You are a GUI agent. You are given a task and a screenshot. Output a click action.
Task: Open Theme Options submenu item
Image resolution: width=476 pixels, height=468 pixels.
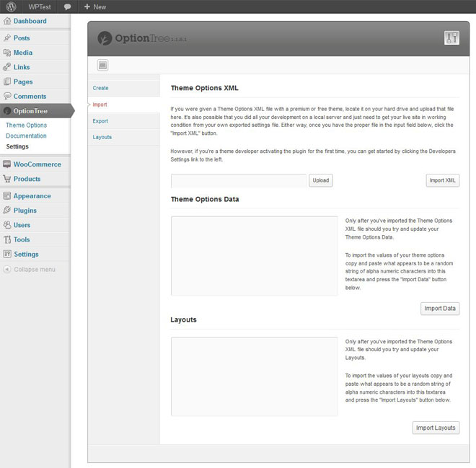(x=26, y=125)
